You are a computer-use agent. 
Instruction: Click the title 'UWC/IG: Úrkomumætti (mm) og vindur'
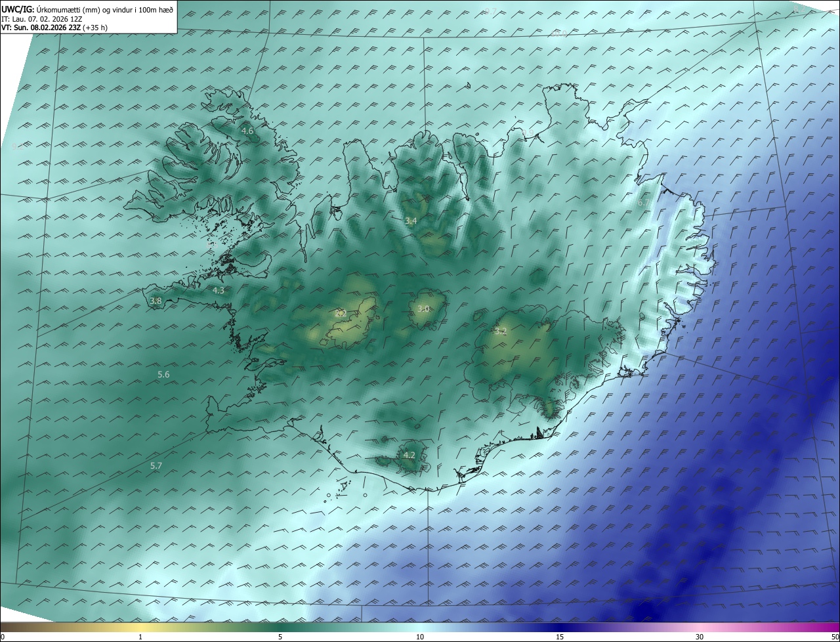pyautogui.click(x=87, y=9)
